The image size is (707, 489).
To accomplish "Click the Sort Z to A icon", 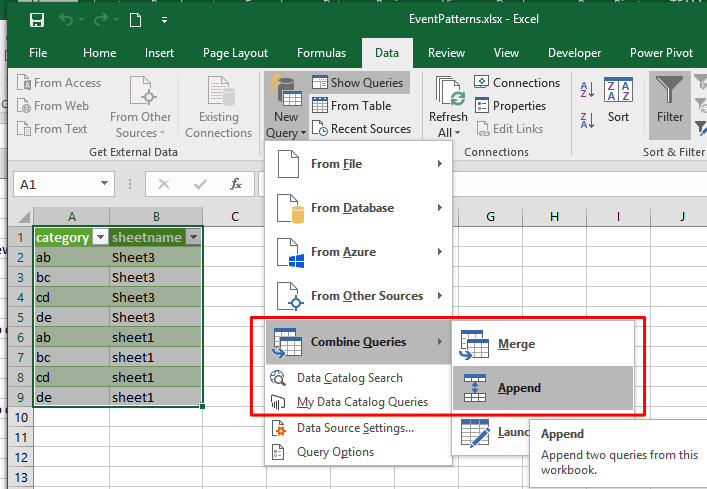I will tap(587, 120).
